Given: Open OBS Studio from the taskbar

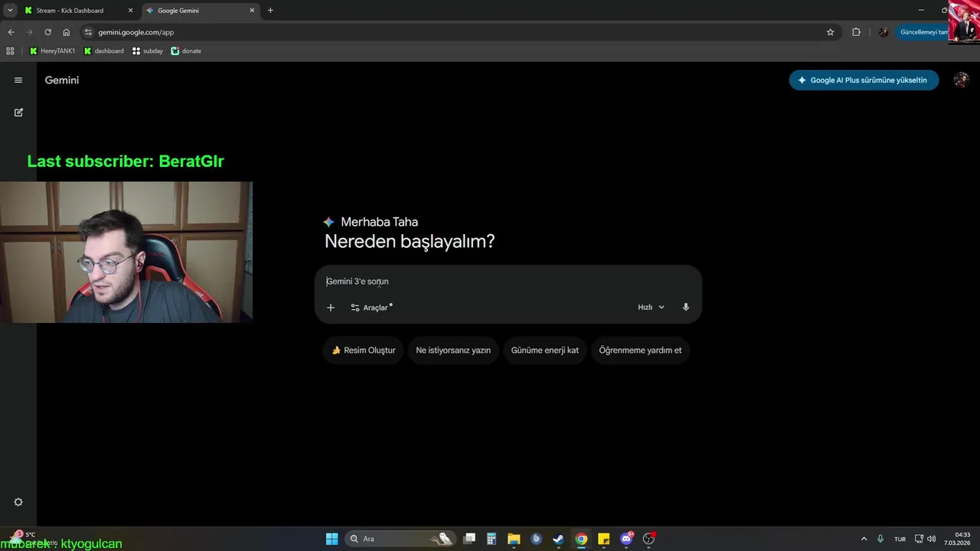Looking at the screenshot, I should click(648, 539).
